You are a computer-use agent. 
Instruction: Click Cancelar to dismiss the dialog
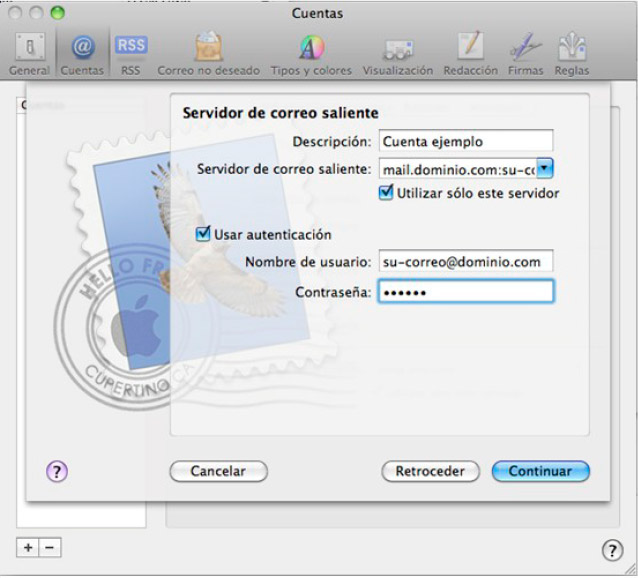click(x=218, y=471)
